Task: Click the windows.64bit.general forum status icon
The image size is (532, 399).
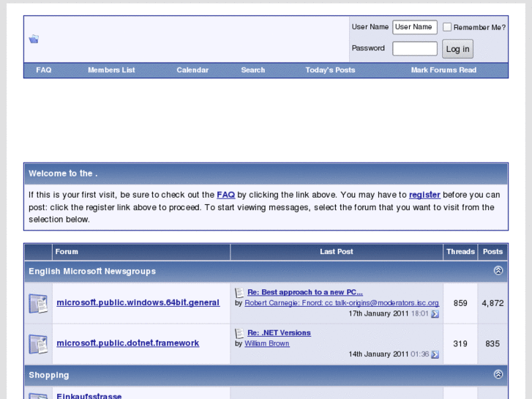Action: [x=38, y=304]
